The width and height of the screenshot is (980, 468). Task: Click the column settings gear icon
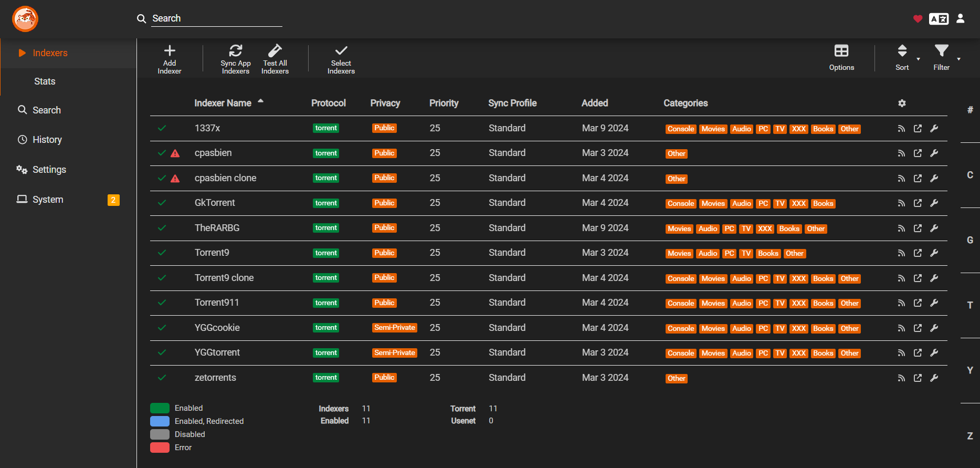(x=902, y=103)
